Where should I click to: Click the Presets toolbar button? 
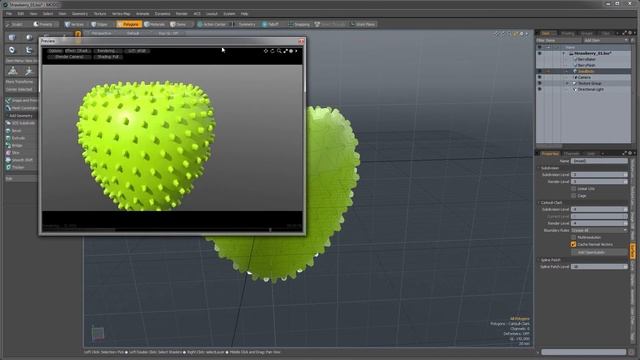tap(43, 24)
